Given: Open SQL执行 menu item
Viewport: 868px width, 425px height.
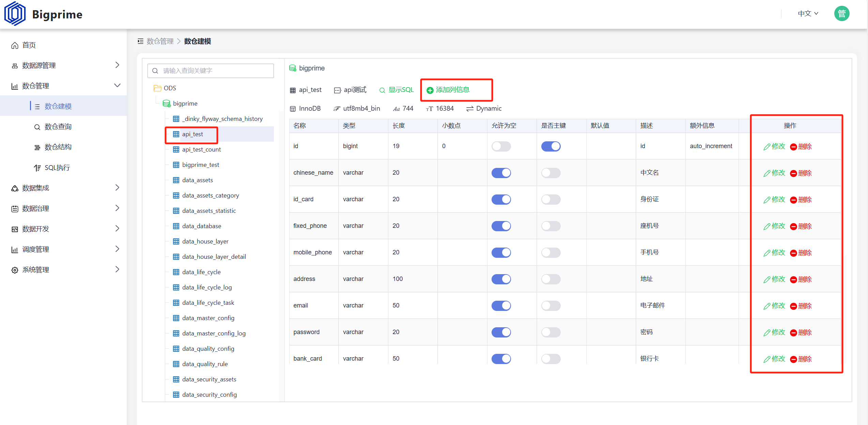Looking at the screenshot, I should 63,168.
